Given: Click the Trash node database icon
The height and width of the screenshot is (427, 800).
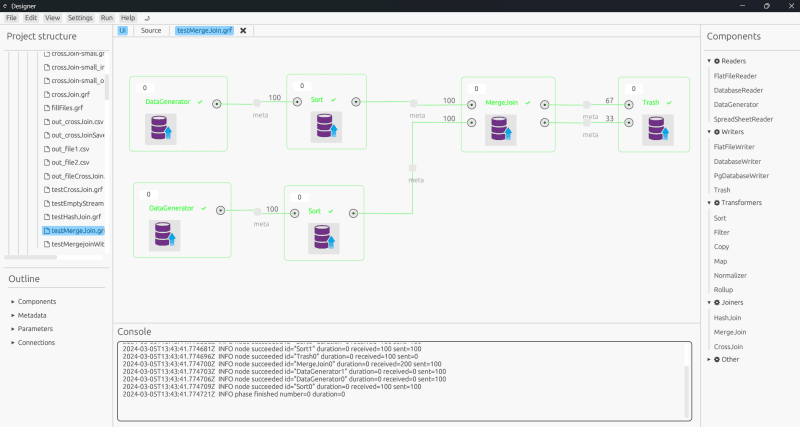Looking at the screenshot, I should (657, 130).
